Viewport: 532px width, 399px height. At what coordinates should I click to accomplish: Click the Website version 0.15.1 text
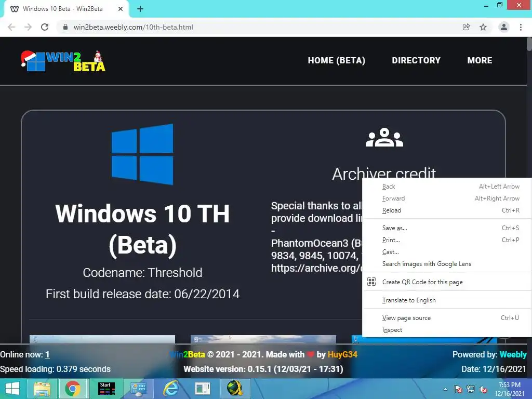pyautogui.click(x=263, y=369)
